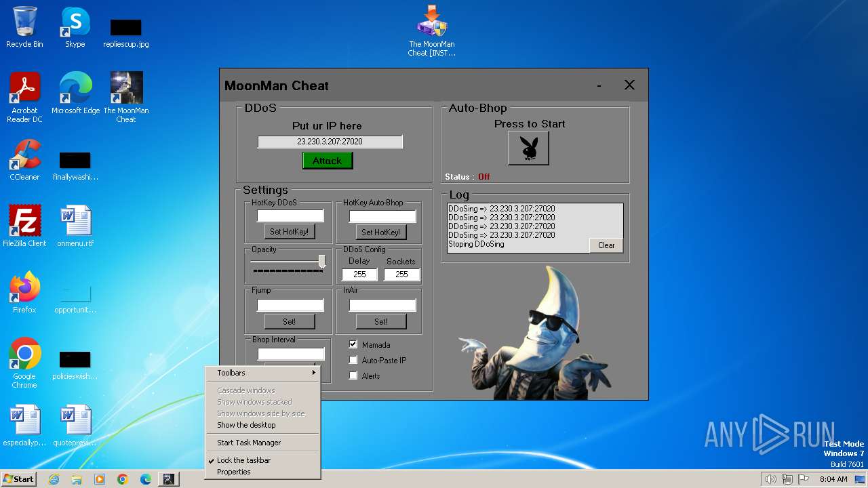This screenshot has width=868, height=488.
Task: Open The MoonMan Cheat desktop shortcut
Action: pyautogui.click(x=126, y=98)
